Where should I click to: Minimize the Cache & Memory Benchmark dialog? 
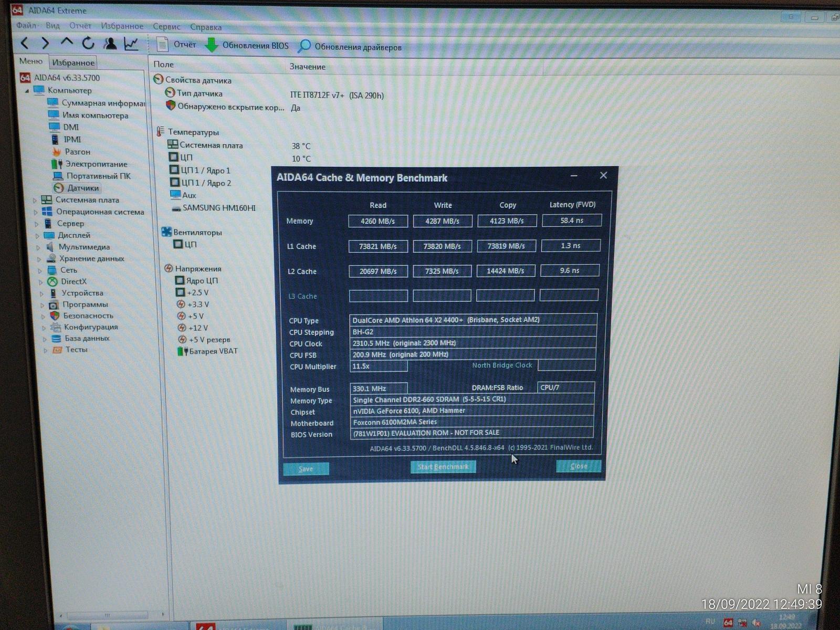coord(574,176)
